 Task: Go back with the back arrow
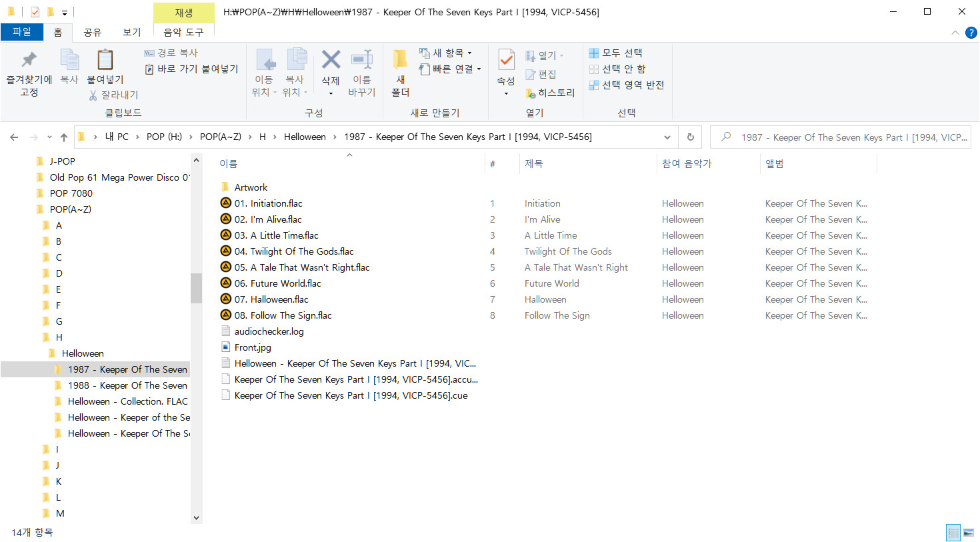pos(14,137)
